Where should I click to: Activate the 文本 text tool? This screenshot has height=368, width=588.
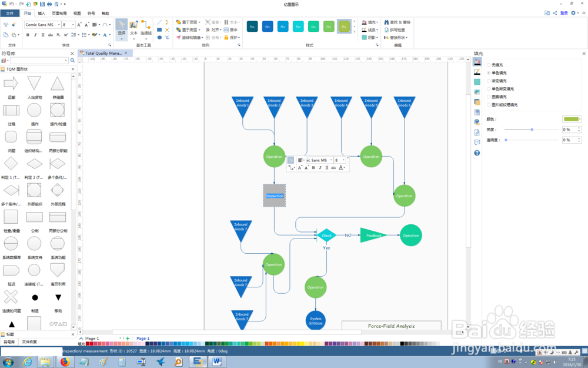[133, 29]
